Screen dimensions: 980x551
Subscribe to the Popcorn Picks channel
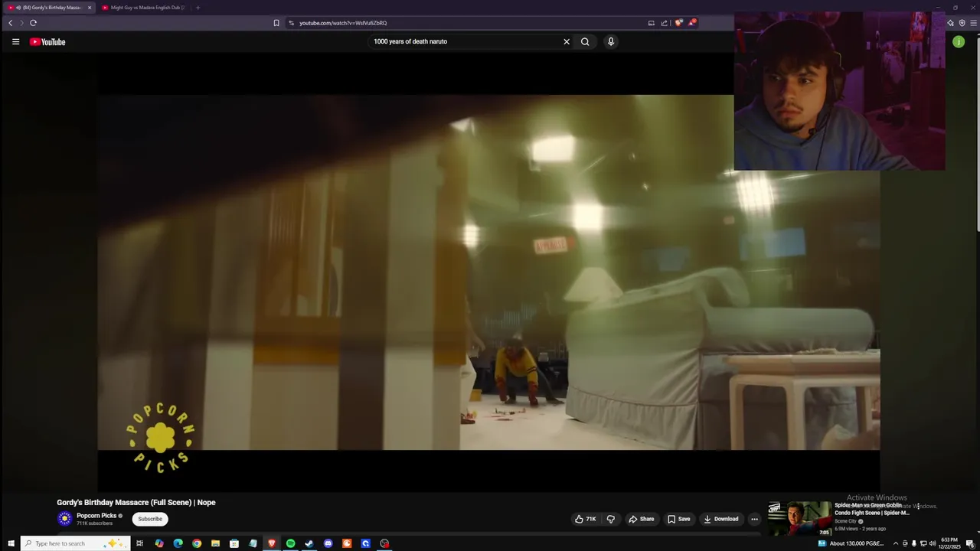click(x=150, y=519)
